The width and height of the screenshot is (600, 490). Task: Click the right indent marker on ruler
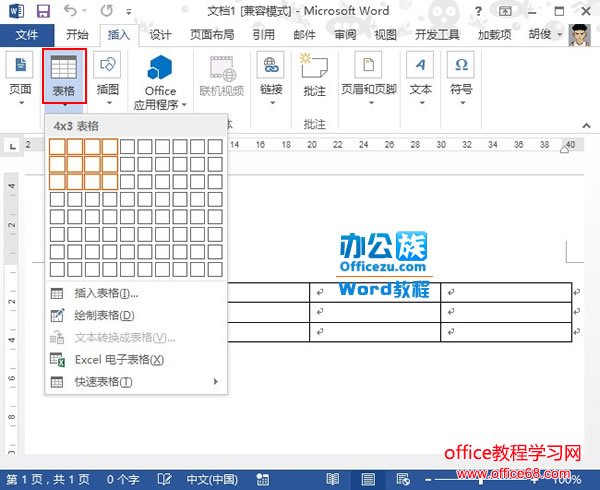[x=564, y=149]
